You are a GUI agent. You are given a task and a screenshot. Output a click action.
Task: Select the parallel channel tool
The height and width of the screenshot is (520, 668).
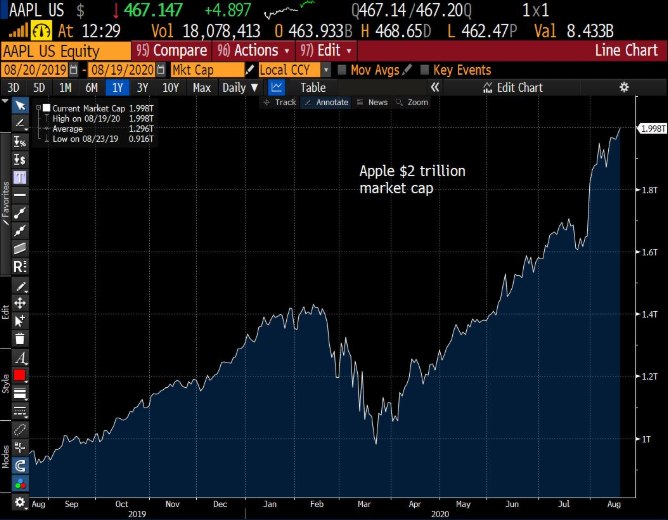20,248
